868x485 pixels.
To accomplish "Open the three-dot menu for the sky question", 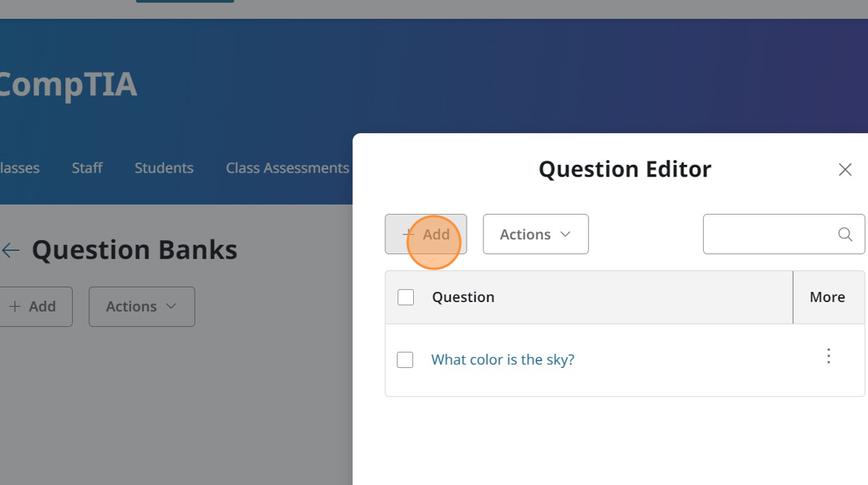I will click(x=828, y=356).
